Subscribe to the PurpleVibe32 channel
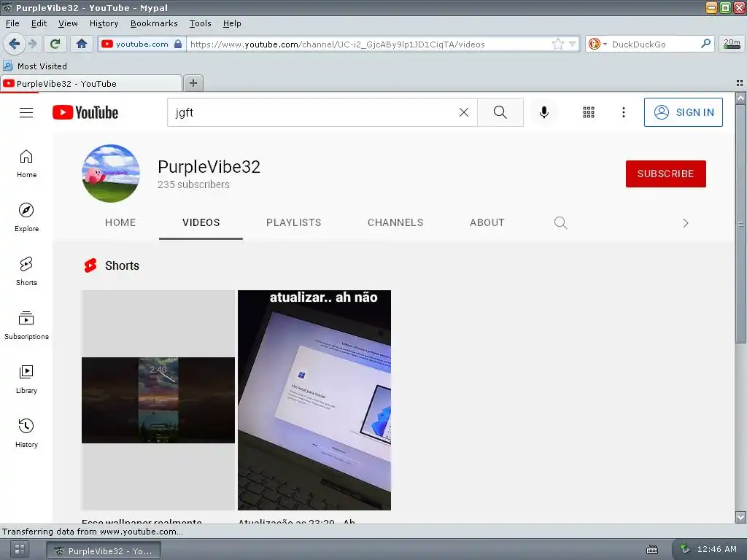Viewport: 747px width, 560px height. (665, 174)
